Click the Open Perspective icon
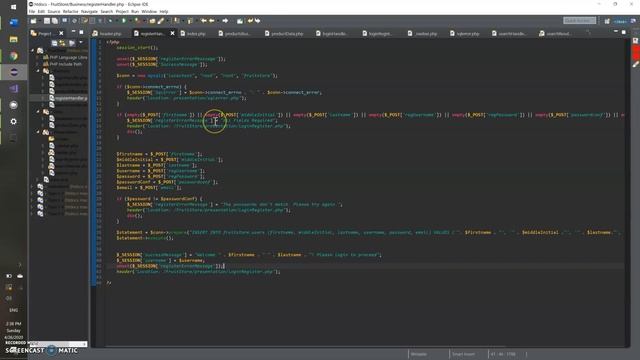 [x=607, y=21]
